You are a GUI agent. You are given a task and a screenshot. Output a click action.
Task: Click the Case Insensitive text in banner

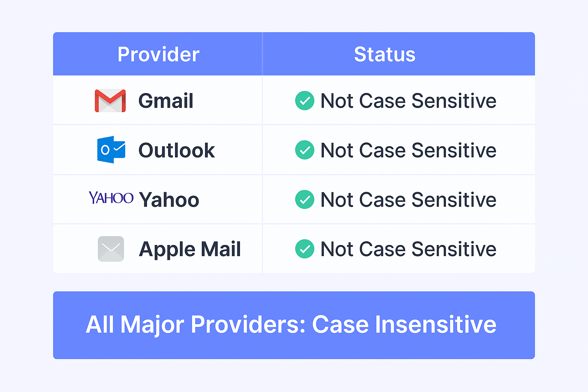click(x=404, y=325)
